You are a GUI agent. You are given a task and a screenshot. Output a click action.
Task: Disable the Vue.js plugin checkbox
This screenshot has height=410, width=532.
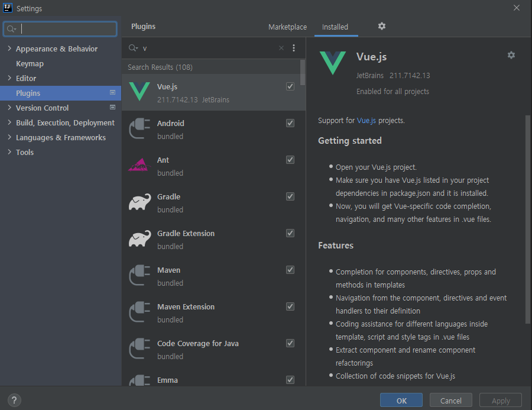point(290,86)
